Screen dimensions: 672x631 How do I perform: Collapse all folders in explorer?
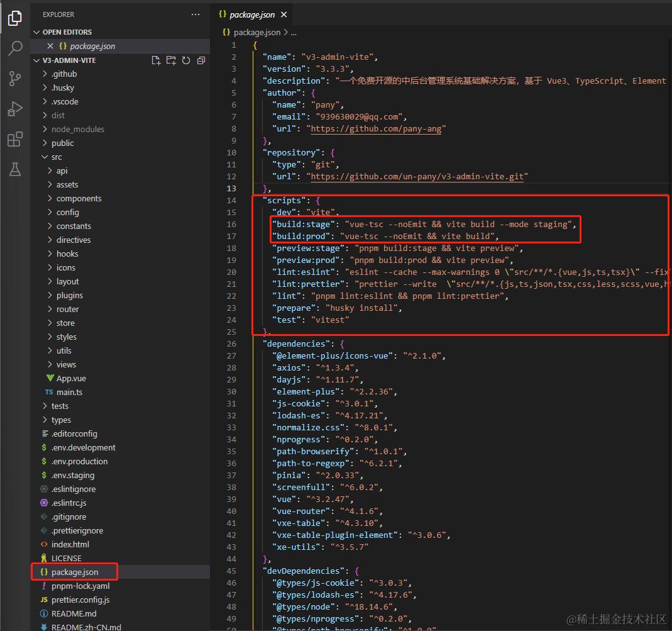[x=201, y=60]
